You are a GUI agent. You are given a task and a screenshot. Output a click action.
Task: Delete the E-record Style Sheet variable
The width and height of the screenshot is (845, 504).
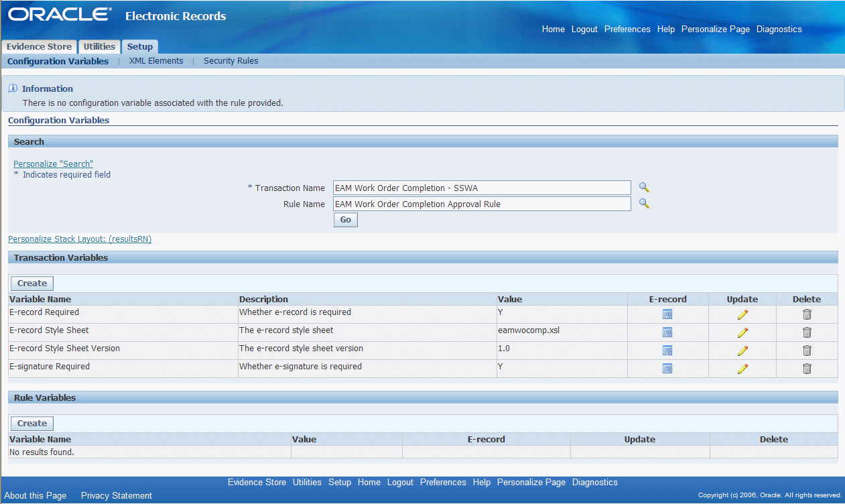pyautogui.click(x=807, y=332)
